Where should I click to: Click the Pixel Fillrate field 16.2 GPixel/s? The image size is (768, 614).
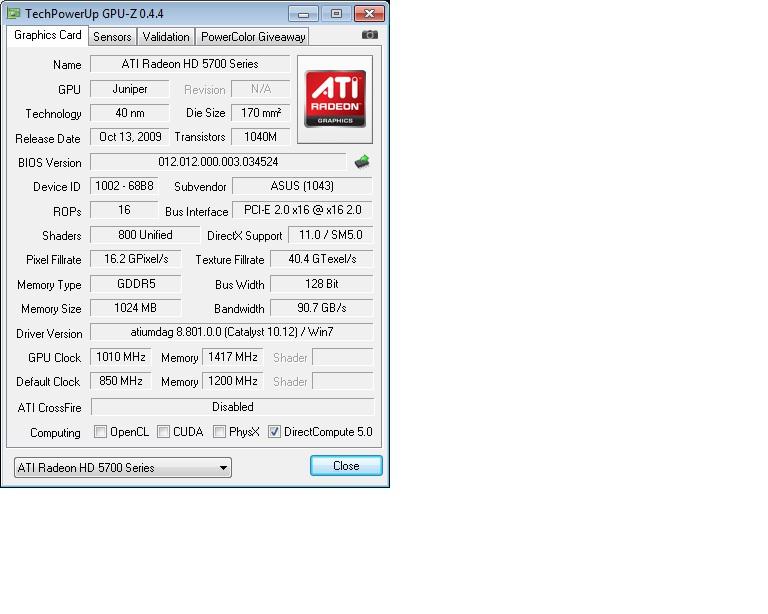136,259
